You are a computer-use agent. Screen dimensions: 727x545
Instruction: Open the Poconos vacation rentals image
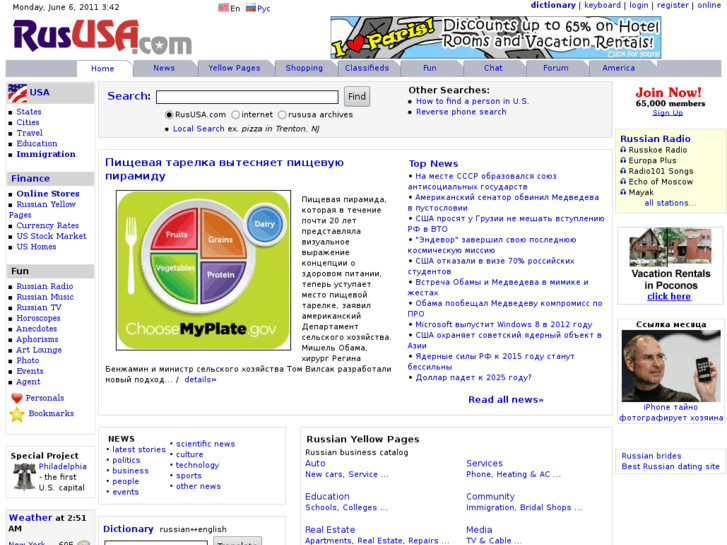tap(670, 247)
